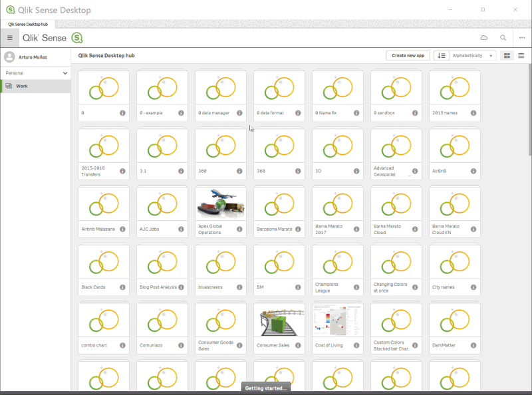Show info for Airbnb Malasana app
The width and height of the screenshot is (532, 395).
click(x=122, y=229)
